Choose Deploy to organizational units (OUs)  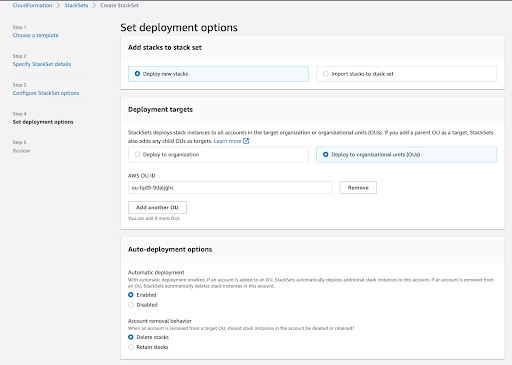(x=406, y=155)
